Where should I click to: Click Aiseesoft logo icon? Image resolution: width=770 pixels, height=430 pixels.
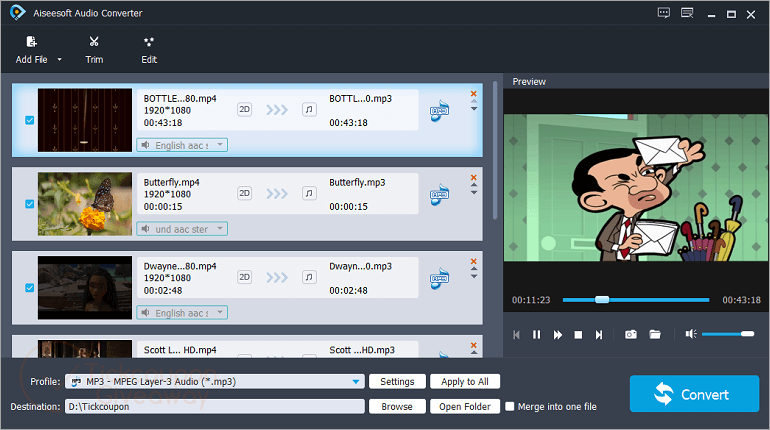pos(17,12)
